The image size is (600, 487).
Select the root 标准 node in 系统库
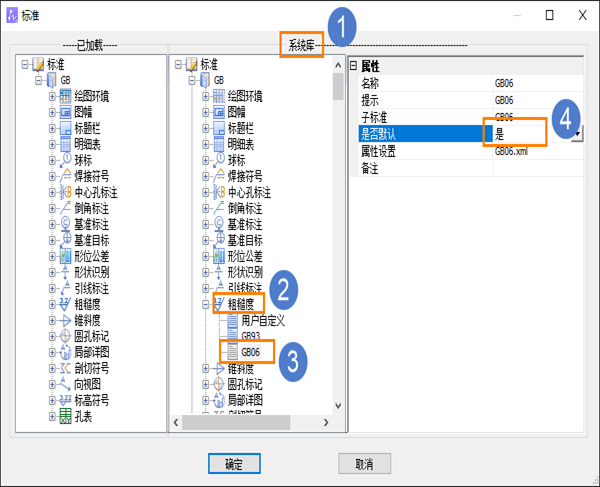pos(209,64)
